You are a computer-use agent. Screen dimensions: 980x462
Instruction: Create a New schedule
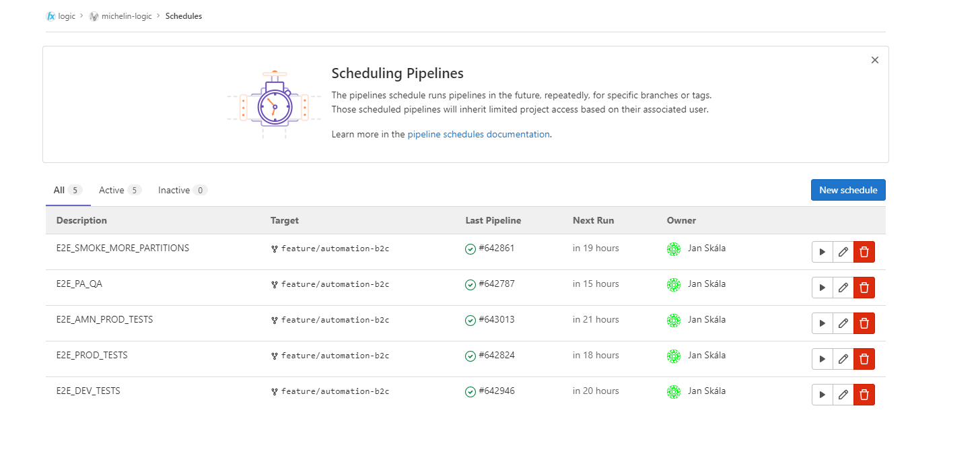[x=847, y=190]
